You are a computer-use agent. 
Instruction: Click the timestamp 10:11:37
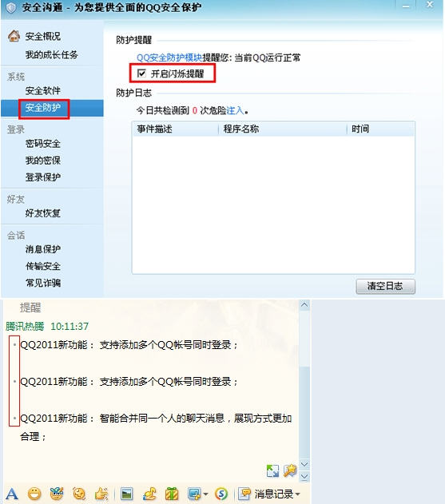click(70, 326)
